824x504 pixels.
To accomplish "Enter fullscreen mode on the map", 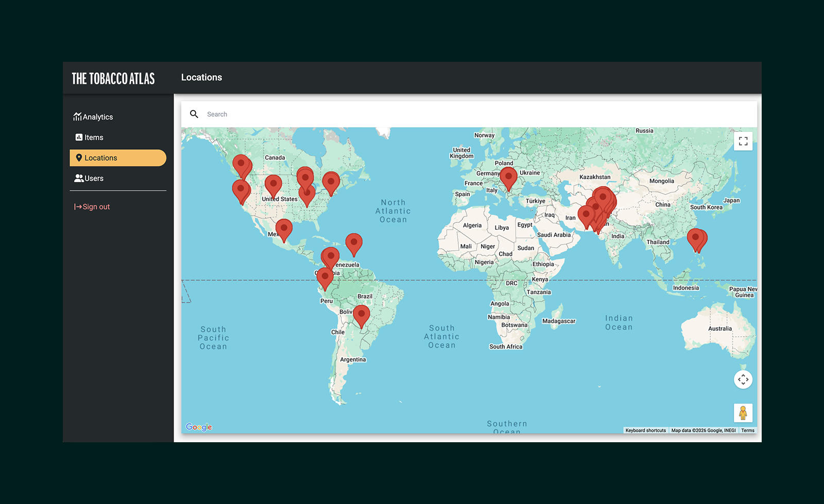I will 743,141.
